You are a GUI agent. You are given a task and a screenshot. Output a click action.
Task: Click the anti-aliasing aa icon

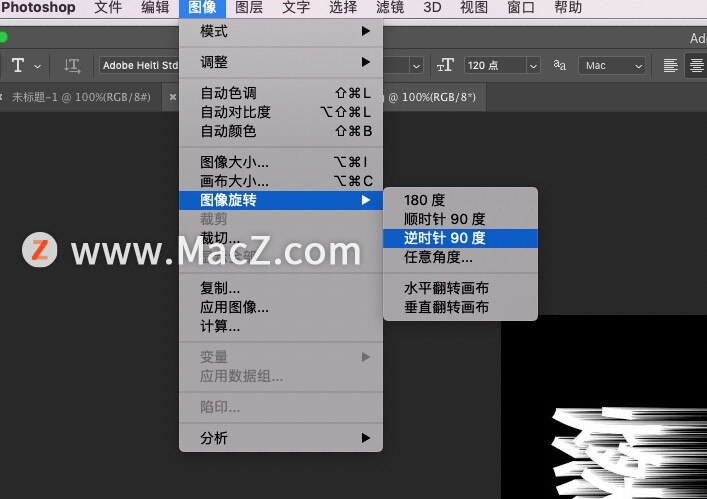click(x=560, y=65)
